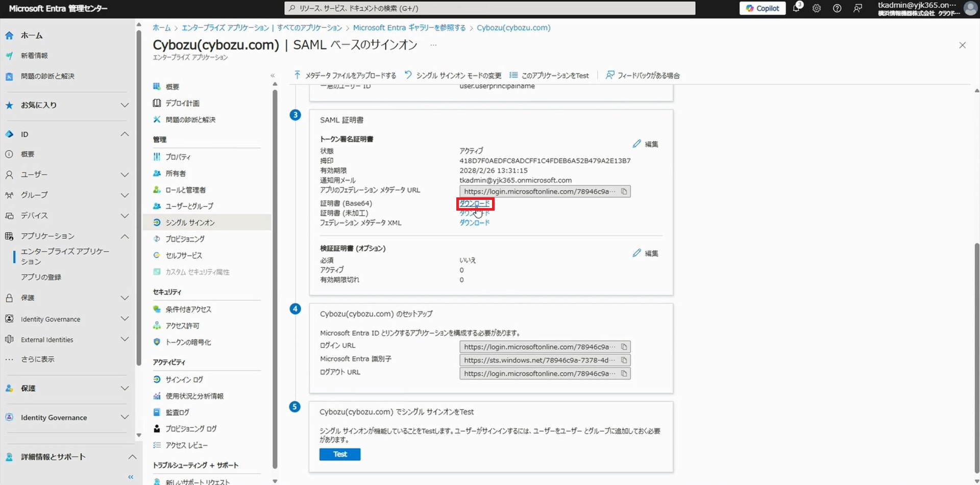
Task: Open アクセス レビュー page
Action: coord(186,445)
